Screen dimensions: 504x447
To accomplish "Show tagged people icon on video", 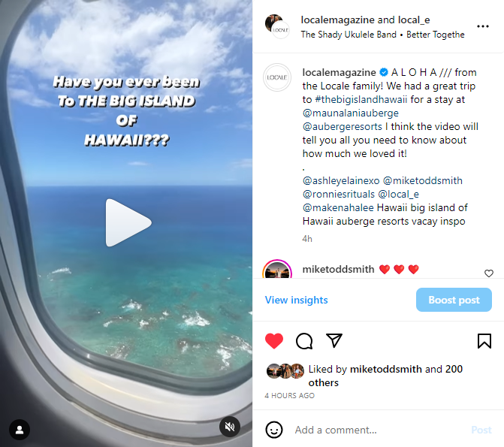I will (20, 430).
